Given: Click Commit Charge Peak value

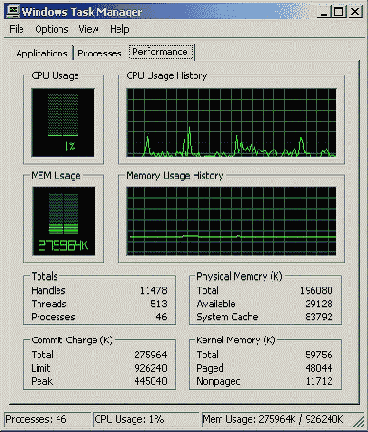Looking at the screenshot, I should (151, 381).
